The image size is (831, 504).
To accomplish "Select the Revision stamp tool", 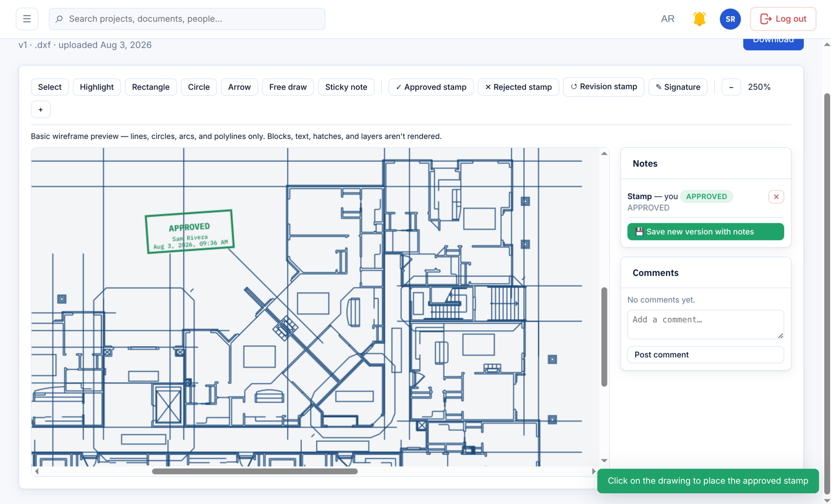I will coord(604,87).
